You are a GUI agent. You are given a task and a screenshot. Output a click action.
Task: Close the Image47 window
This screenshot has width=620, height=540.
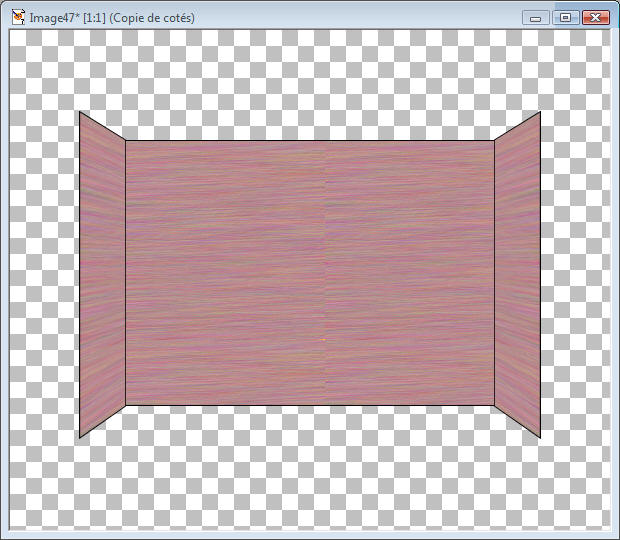(595, 18)
